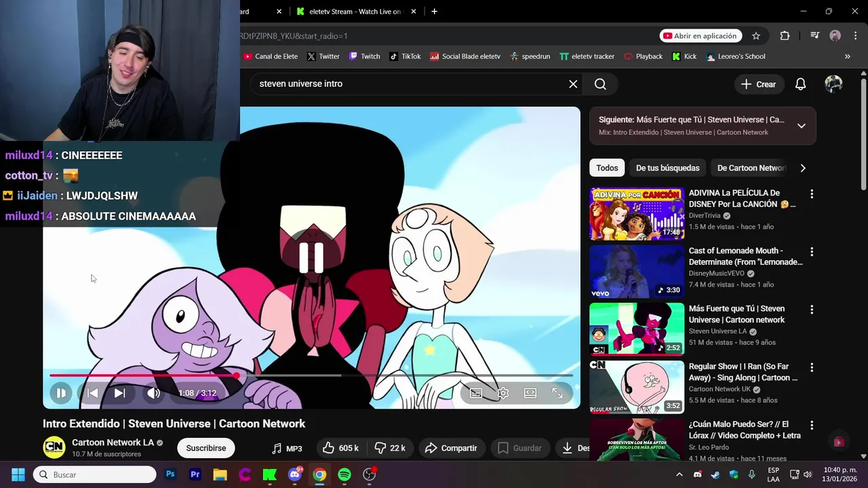
Task: Open options for Regular Show I Ran video
Action: pos(812,367)
